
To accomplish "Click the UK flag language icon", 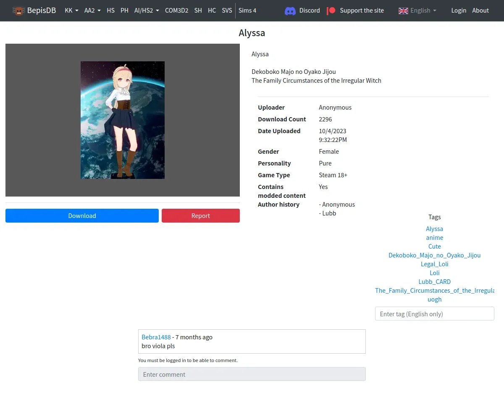I will click(403, 10).
